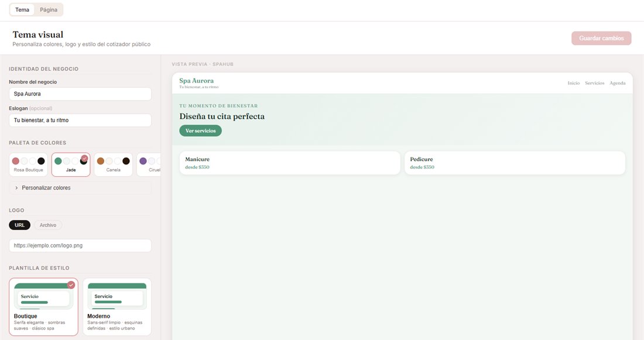Click the 'Diseña tu cita perfecta' heading

click(x=222, y=116)
